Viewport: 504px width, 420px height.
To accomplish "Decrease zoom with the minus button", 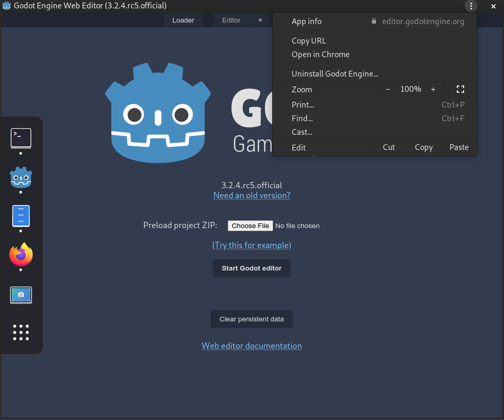I will 388,89.
